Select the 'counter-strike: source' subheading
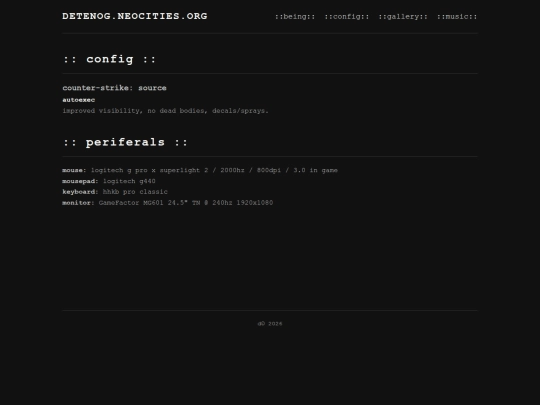Viewport: 540px width, 405px height. [114, 88]
